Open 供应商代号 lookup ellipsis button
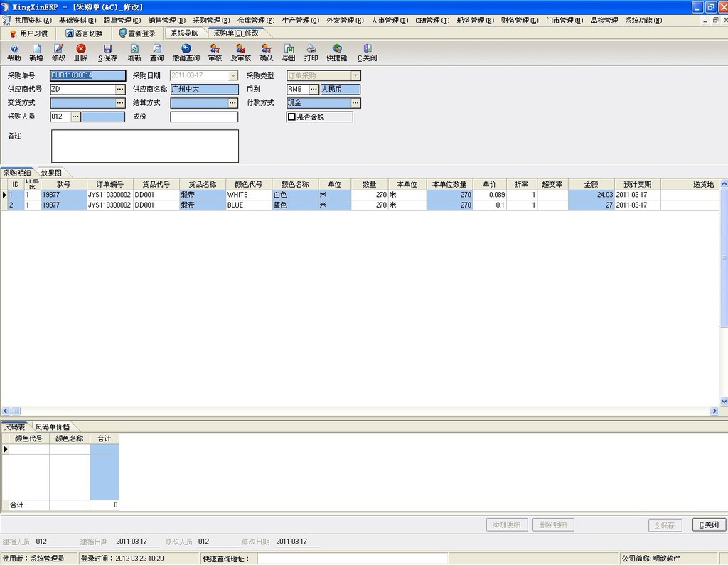 pos(120,90)
